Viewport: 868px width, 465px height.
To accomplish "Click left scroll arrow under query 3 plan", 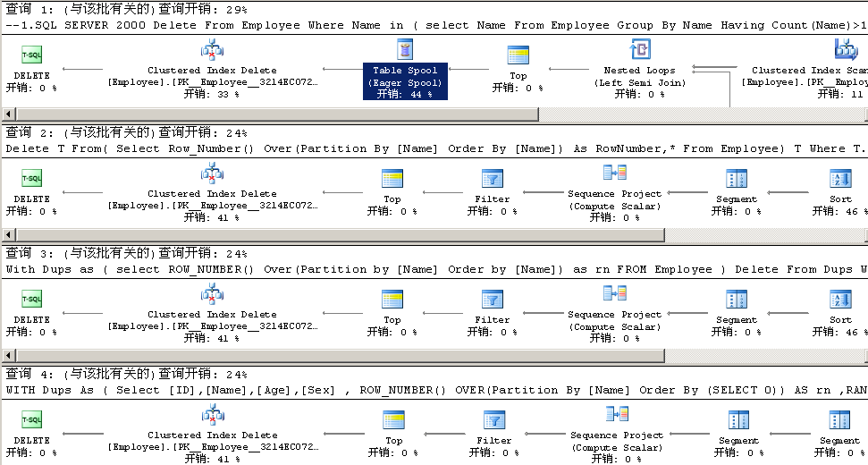I will 9,357.
